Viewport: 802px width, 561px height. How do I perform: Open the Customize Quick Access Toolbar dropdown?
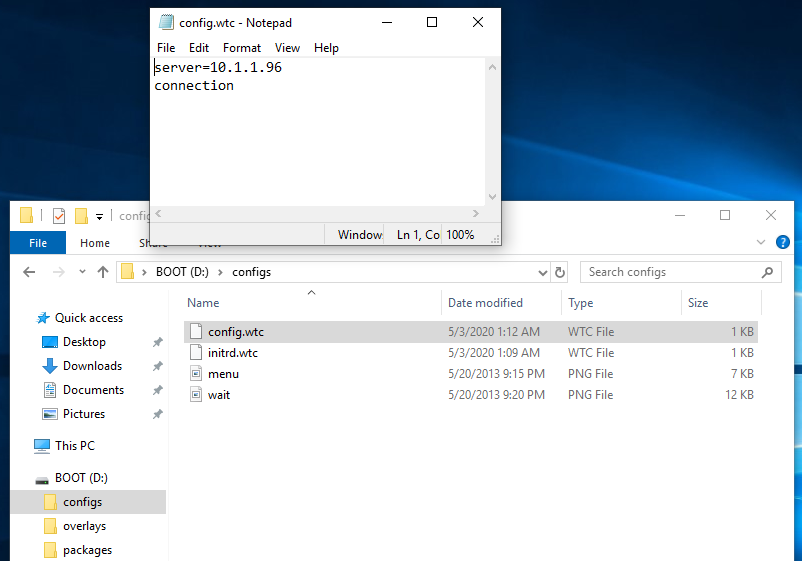[x=100, y=216]
